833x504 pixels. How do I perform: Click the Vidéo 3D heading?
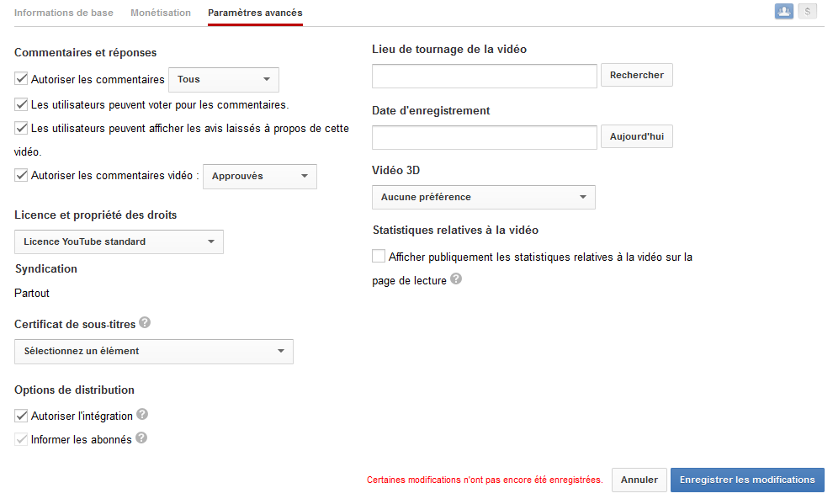395,171
